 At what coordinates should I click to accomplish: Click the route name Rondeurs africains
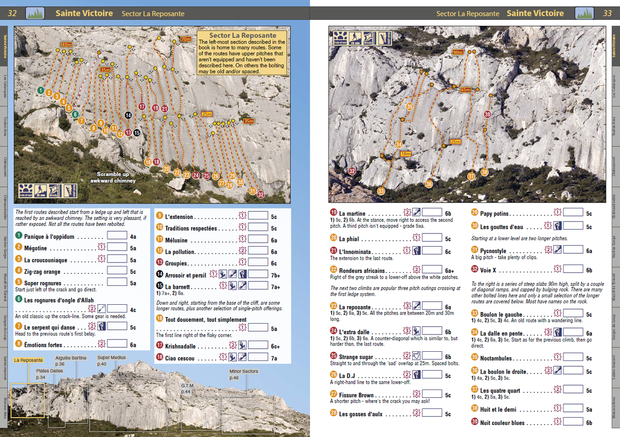pyautogui.click(x=362, y=271)
